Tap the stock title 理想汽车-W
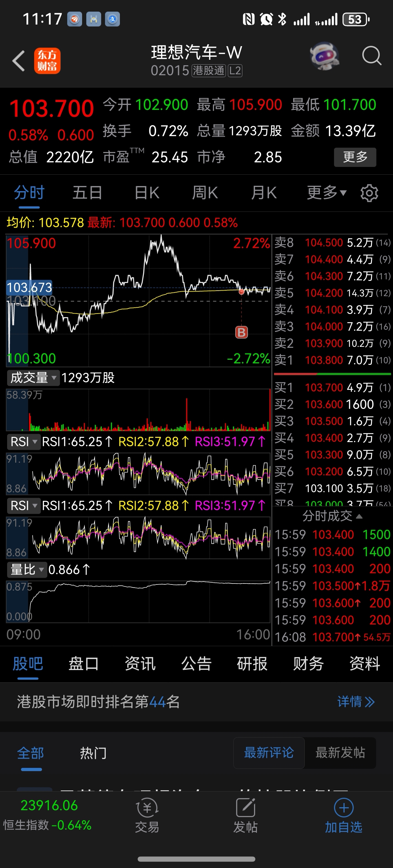Viewport: 393px width, 868px height. pyautogui.click(x=196, y=53)
